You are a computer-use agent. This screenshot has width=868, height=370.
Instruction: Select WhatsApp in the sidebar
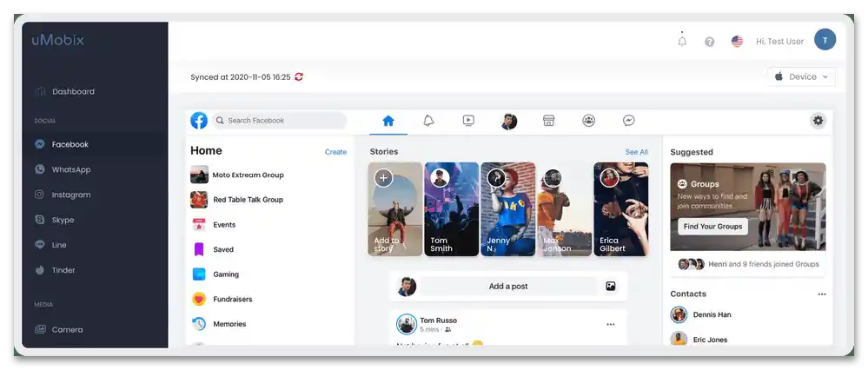tap(71, 169)
